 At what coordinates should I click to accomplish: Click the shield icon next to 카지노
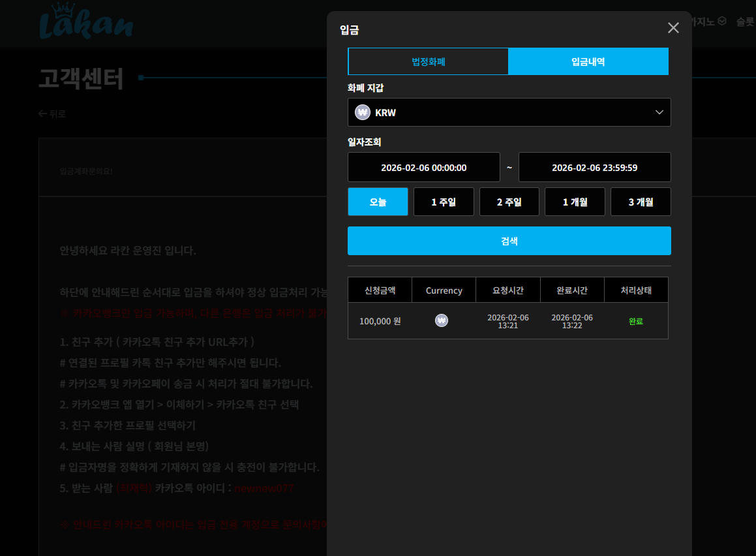coord(722,22)
